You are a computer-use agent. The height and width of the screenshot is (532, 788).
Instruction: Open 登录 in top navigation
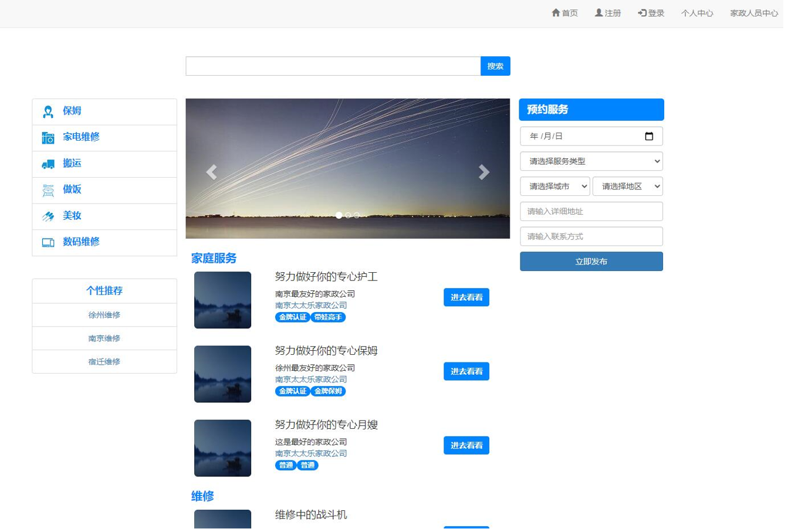click(x=655, y=13)
